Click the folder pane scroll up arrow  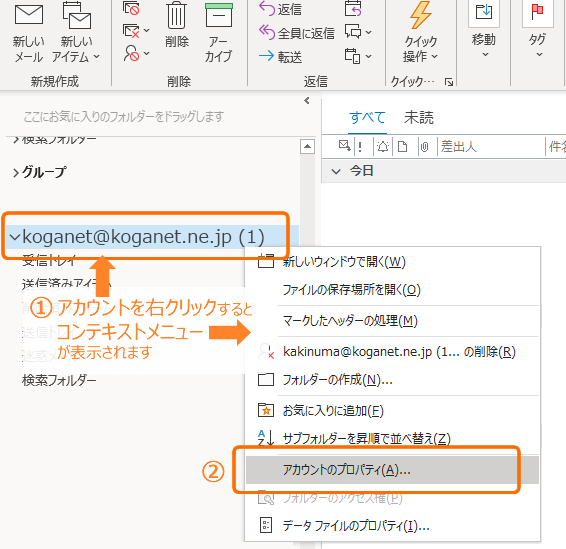[307, 147]
